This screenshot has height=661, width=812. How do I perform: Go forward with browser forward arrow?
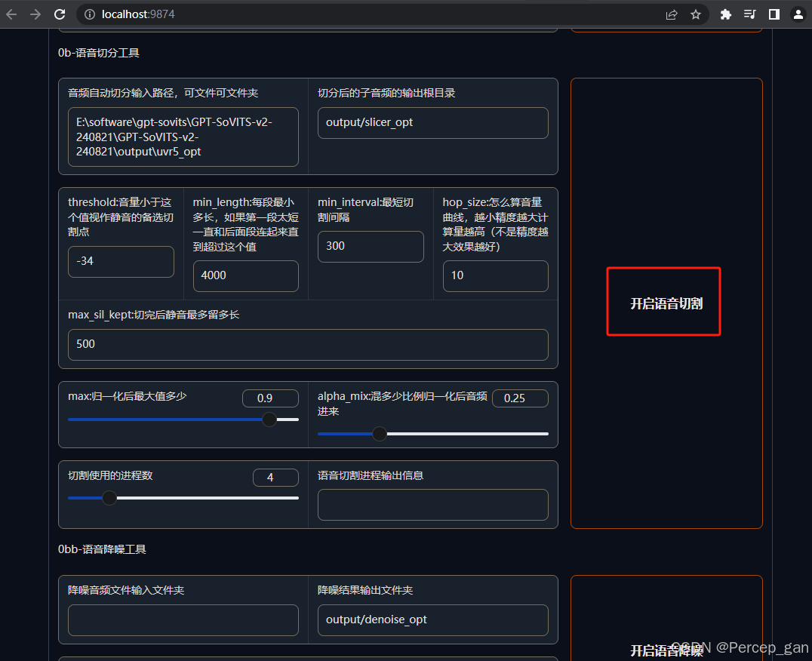click(x=35, y=14)
